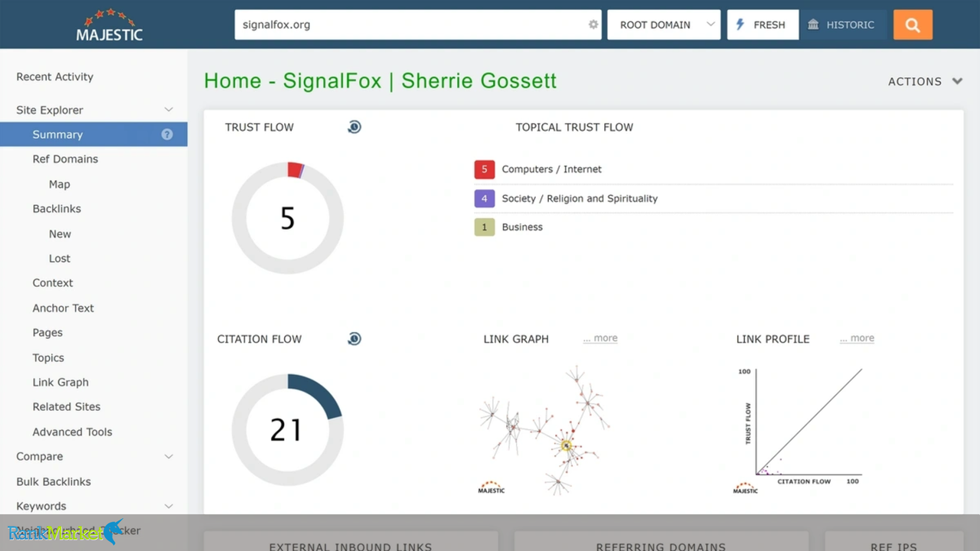The image size is (980, 551).
Task: Open Trust Flow history icon
Action: tap(354, 127)
